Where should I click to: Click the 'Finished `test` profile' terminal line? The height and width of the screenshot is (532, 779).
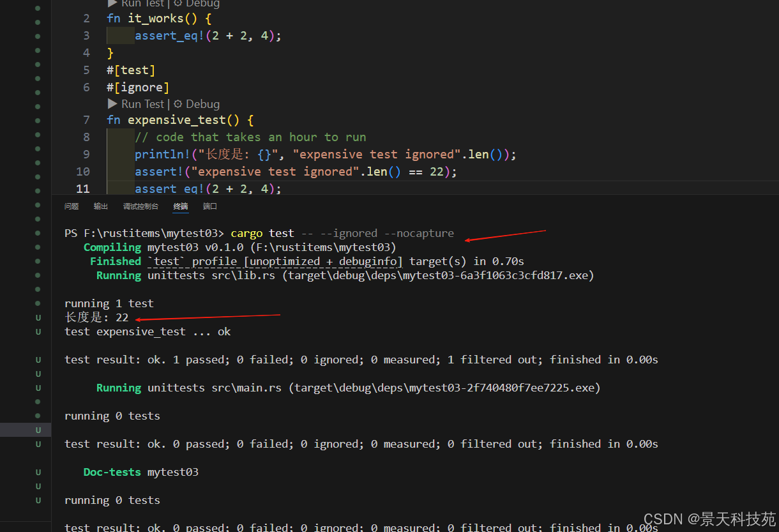click(307, 261)
